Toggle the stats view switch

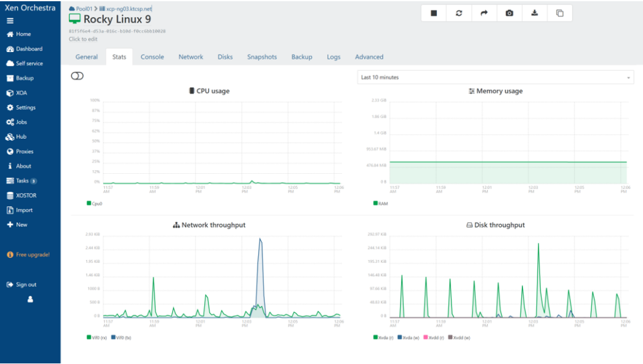tap(78, 76)
